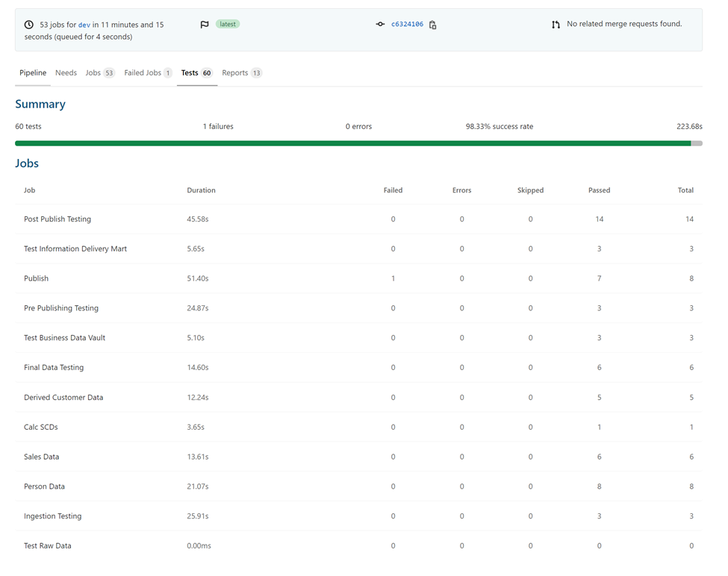Click the 25.91s duration value

(x=198, y=516)
